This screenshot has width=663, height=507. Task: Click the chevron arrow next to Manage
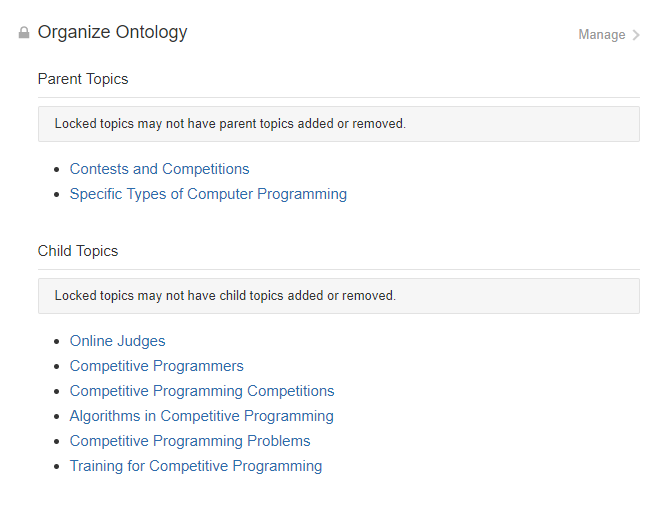636,35
